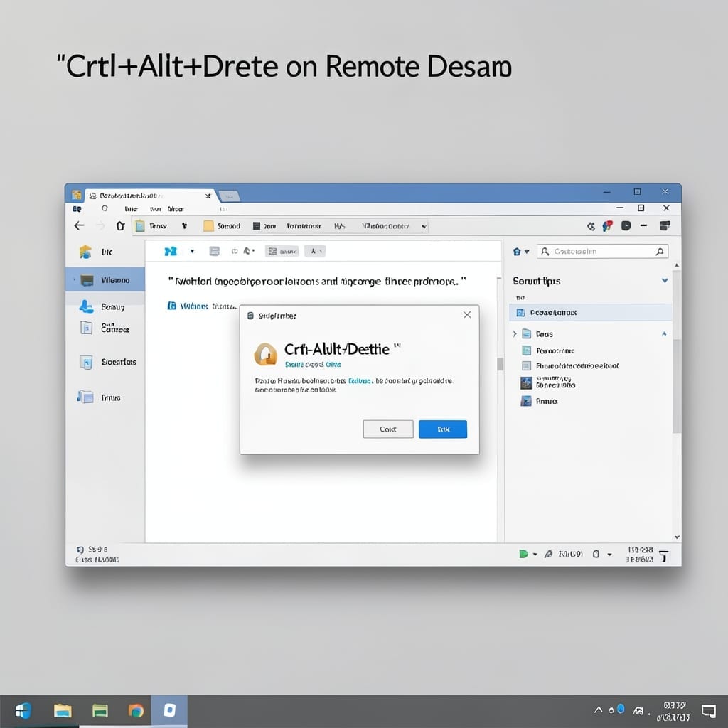Click the grey list view icon in content toolbar
728x728 pixels.
[214, 251]
